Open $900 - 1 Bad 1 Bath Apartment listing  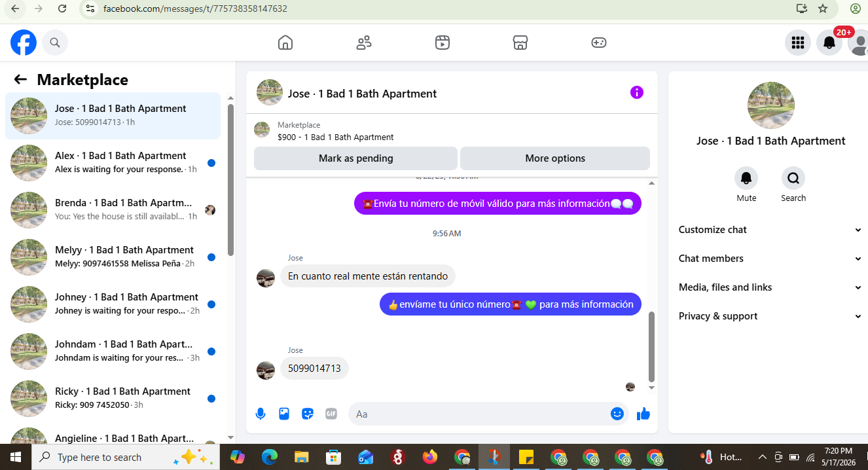(336, 137)
